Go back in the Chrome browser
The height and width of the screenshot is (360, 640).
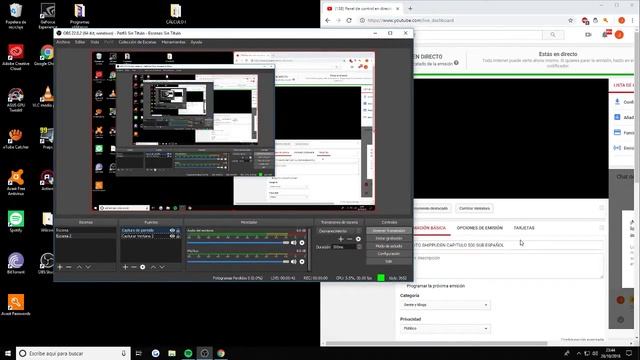click(328, 20)
